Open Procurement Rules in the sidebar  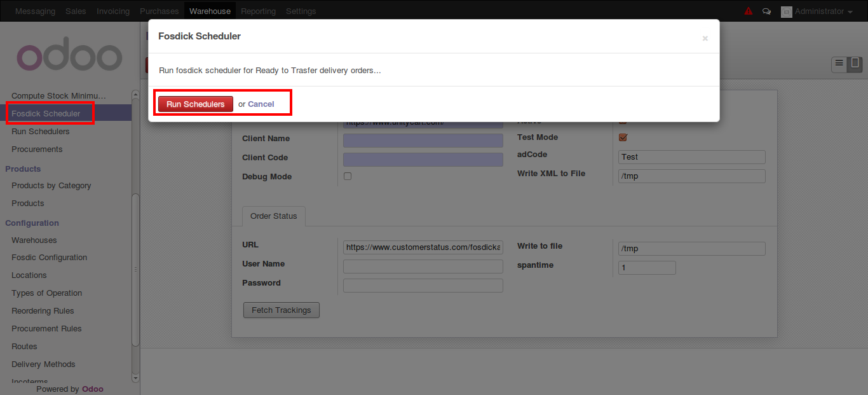pos(46,329)
